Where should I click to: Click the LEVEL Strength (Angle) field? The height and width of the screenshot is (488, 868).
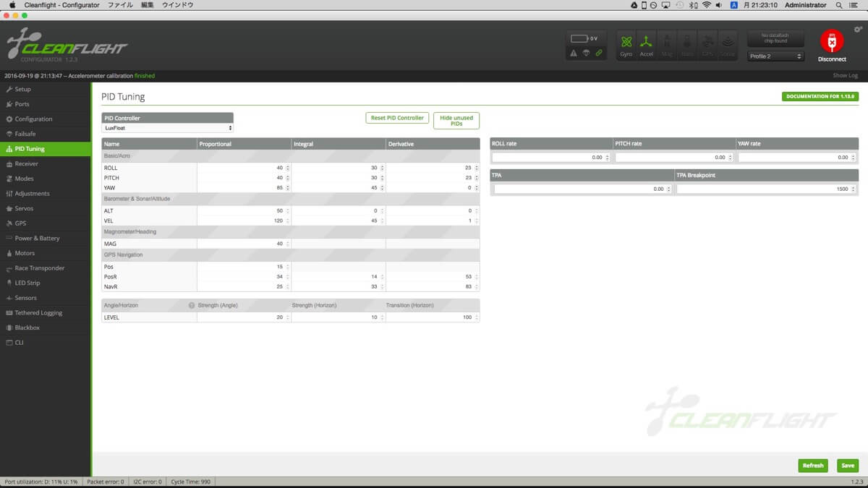coord(244,317)
